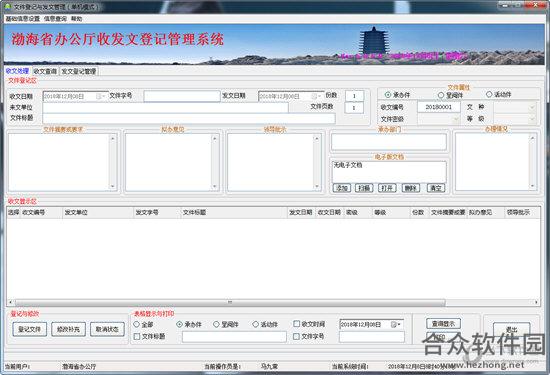This screenshot has height=375, width=550.
Task: Click the 文件标题 filter text field
Action: 234,337
